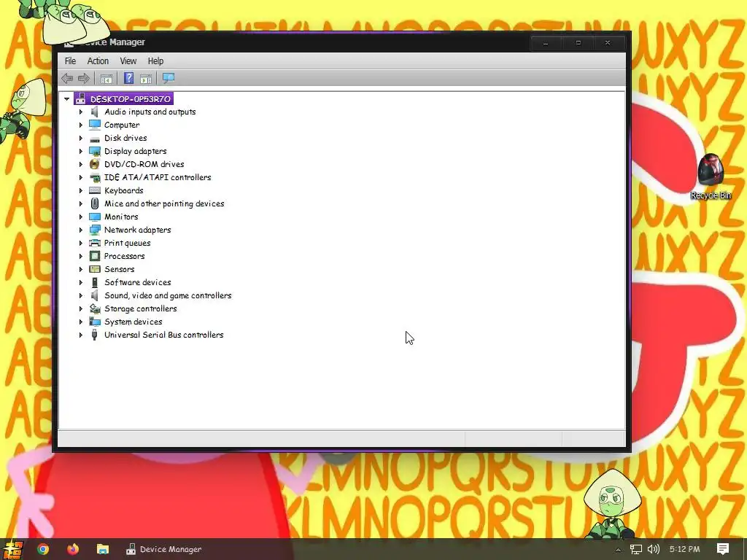This screenshot has width=747, height=560.
Task: Click the Universal Serial Bus controllers USB icon
Action: point(95,335)
